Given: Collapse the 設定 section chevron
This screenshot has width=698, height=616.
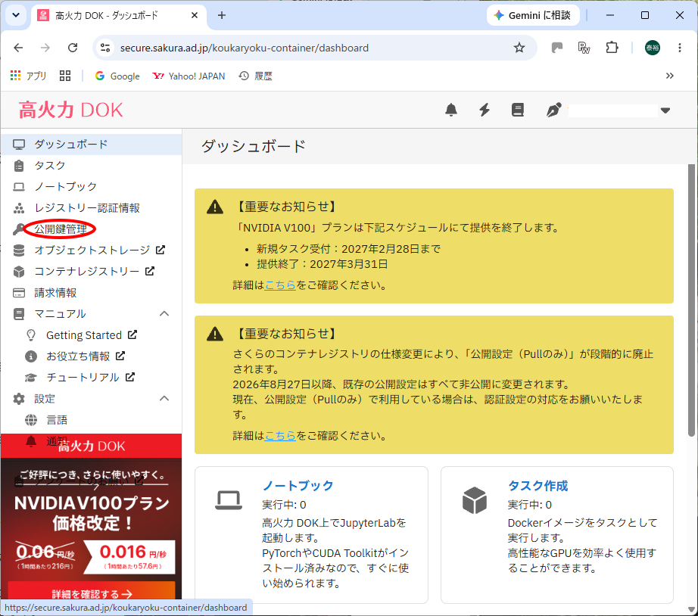Looking at the screenshot, I should (x=164, y=398).
